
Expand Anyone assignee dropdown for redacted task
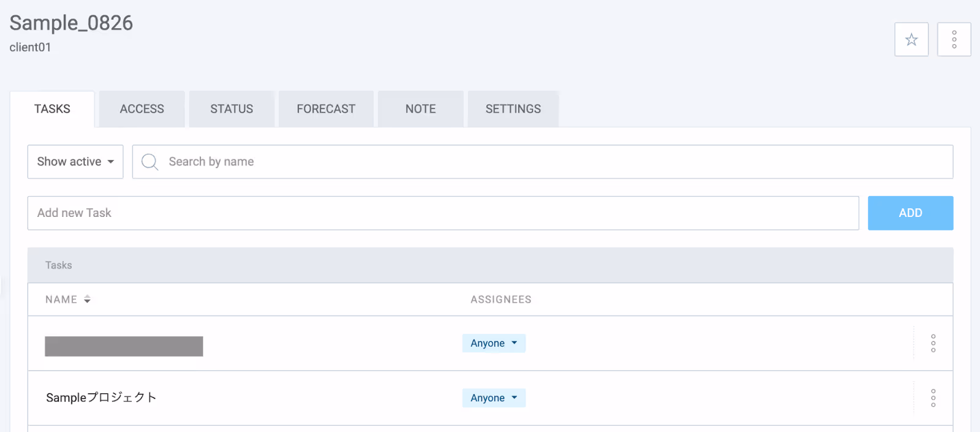coord(494,343)
